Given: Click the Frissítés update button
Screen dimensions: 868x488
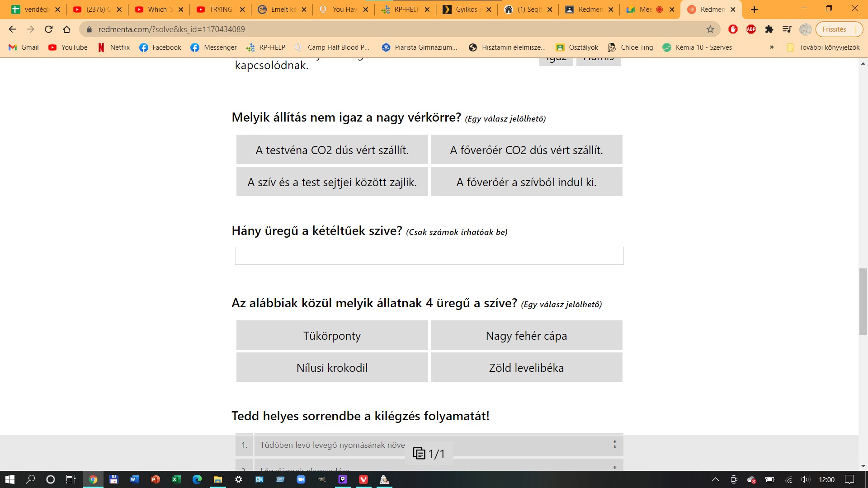Looking at the screenshot, I should [834, 29].
